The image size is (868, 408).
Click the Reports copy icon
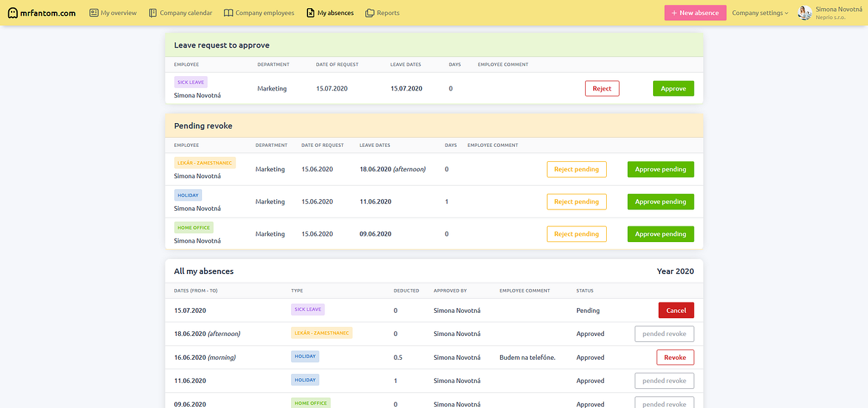370,13
